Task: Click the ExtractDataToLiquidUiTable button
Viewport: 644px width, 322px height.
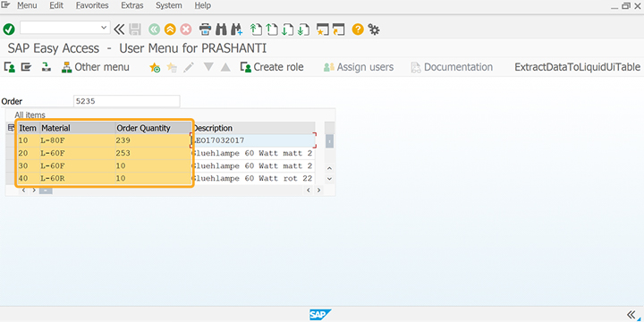Action: pyautogui.click(x=577, y=67)
